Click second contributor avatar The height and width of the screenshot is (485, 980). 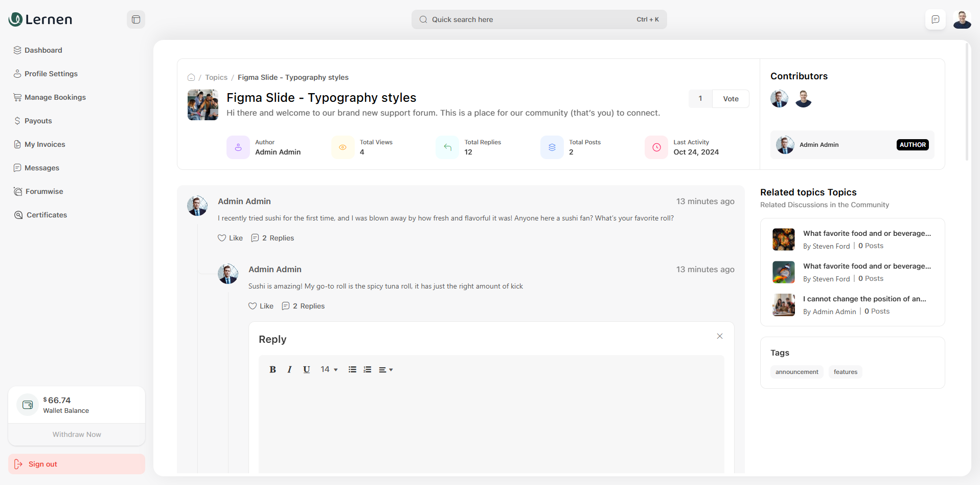(x=803, y=99)
